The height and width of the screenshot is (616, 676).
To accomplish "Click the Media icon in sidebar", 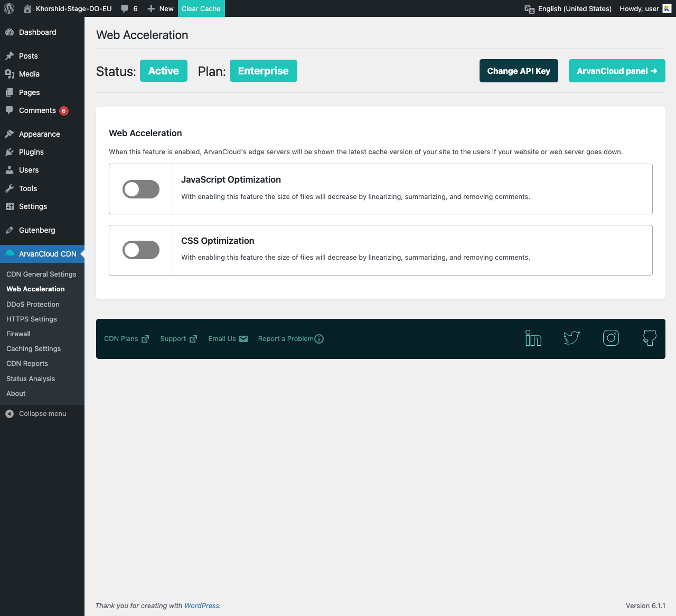I will pyautogui.click(x=10, y=74).
